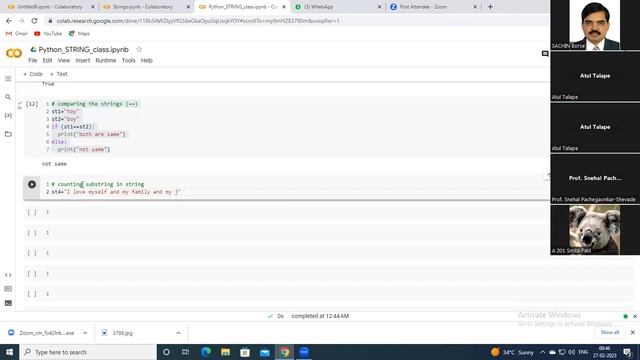640x360 pixels.
Task: Add a new Code cell
Action: click(33, 74)
